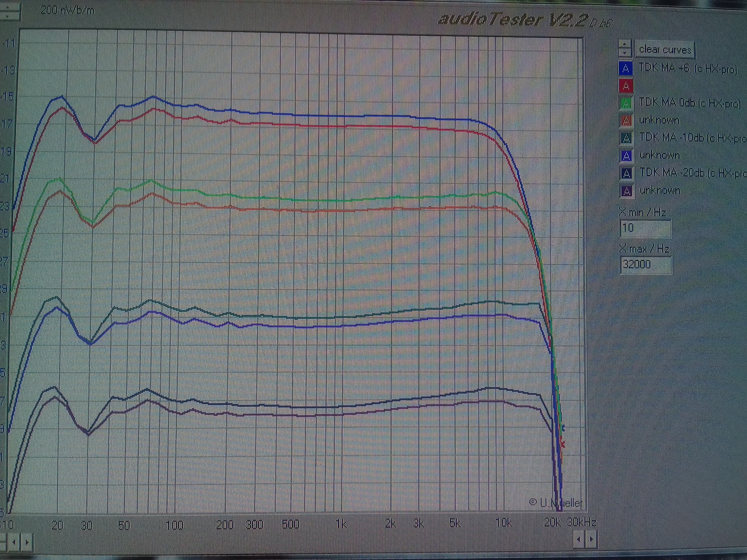
Task: Click the up arrow beside clear curves
Action: click(625, 44)
